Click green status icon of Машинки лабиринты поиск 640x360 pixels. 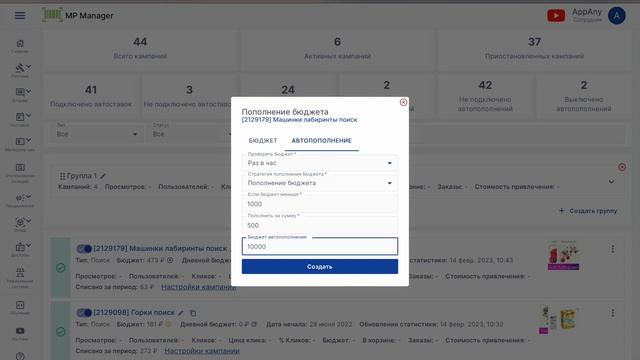coord(60,268)
